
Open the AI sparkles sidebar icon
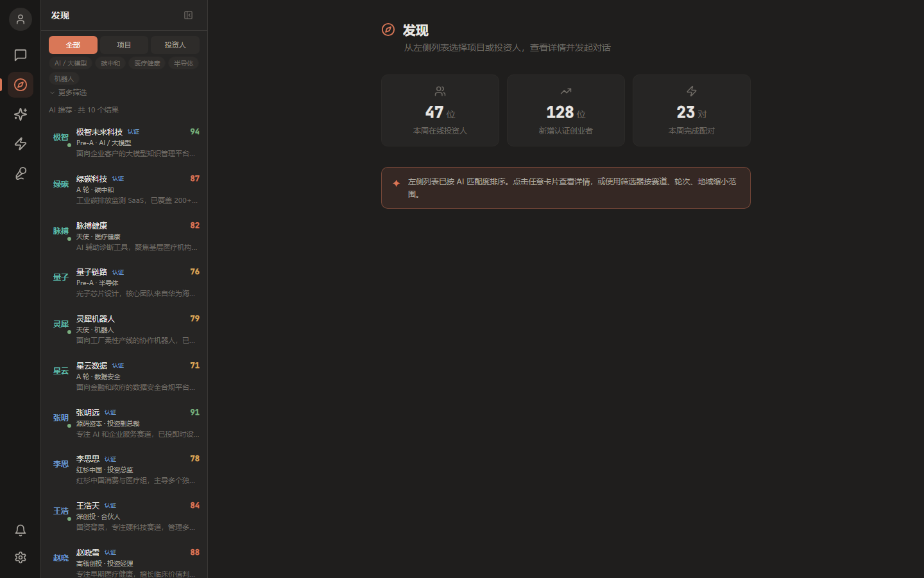[x=21, y=114]
